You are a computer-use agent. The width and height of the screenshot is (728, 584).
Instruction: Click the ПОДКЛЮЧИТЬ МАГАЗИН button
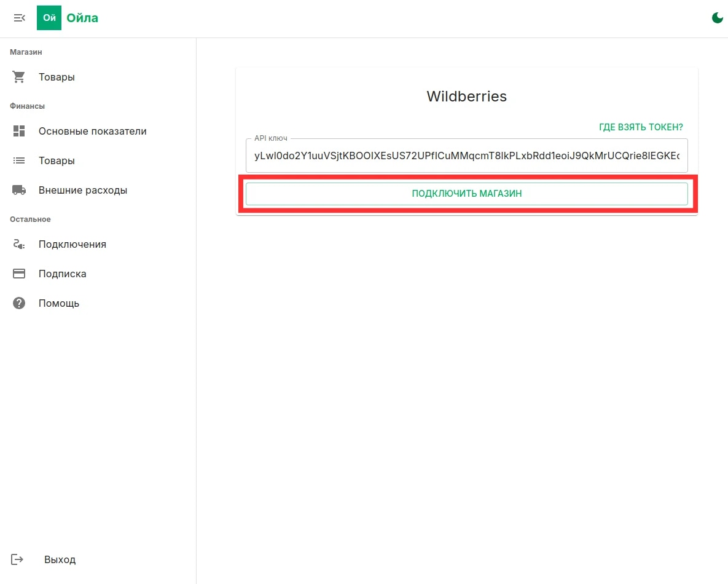point(467,194)
